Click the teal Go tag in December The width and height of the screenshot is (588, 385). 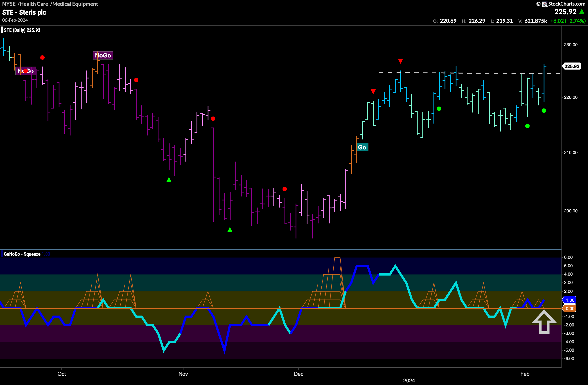click(x=362, y=147)
